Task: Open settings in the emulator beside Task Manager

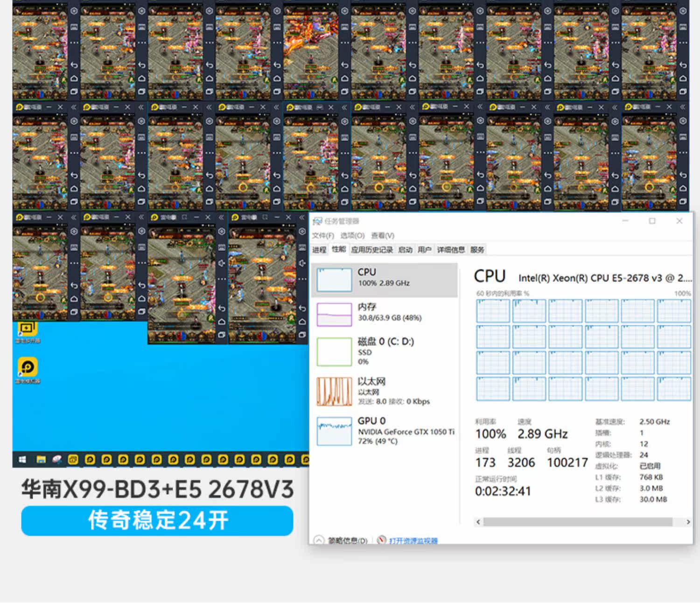Action: (302, 231)
